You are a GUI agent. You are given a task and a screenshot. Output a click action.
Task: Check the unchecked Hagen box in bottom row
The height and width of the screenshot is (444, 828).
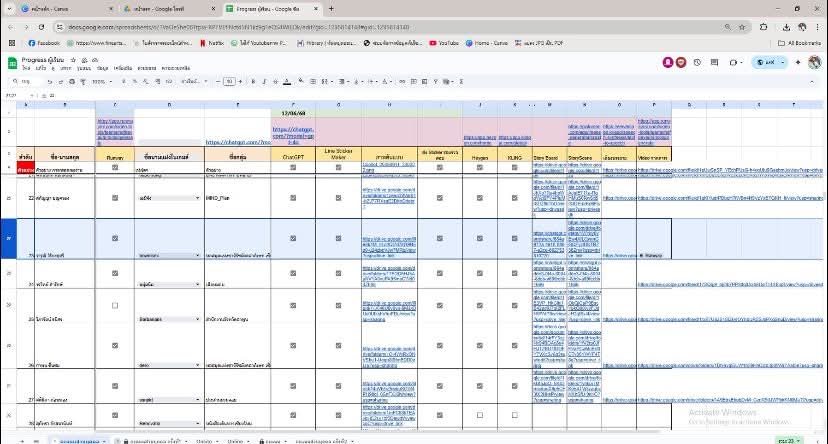coord(481,415)
